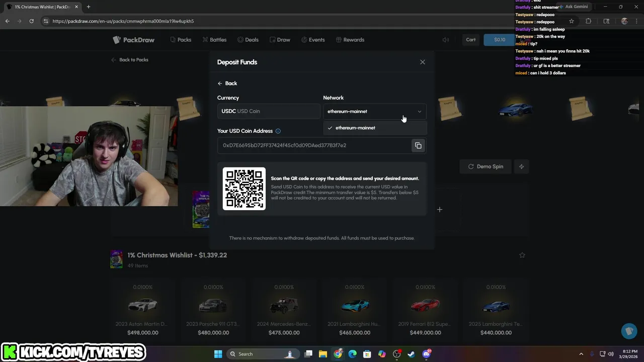
Task: Open the Cart
Action: 471,40
